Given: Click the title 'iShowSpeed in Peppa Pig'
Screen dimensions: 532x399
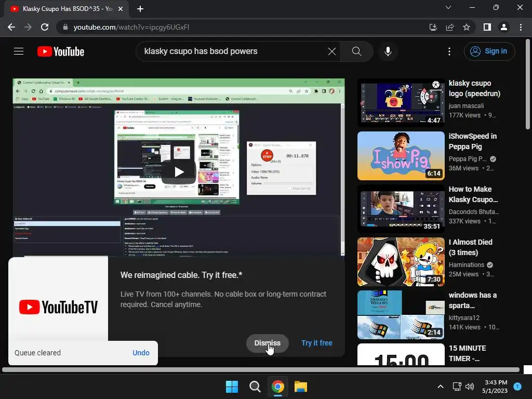Looking at the screenshot, I should (x=473, y=141).
